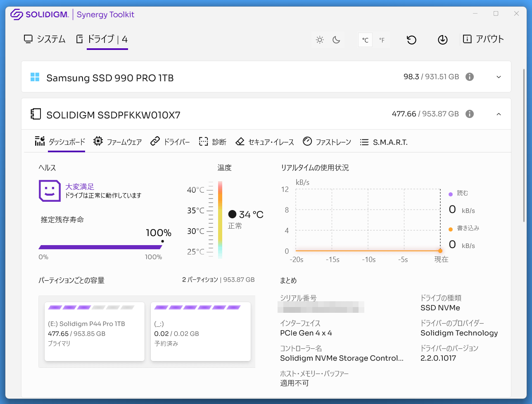Select the ファームウェア tab

pos(118,142)
